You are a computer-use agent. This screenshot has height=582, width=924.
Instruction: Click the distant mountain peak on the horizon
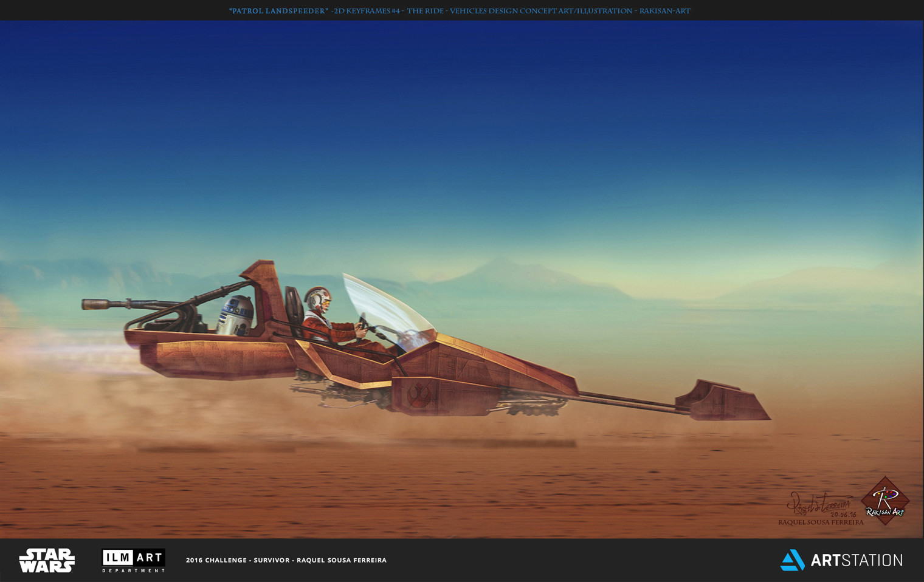(x=500, y=261)
